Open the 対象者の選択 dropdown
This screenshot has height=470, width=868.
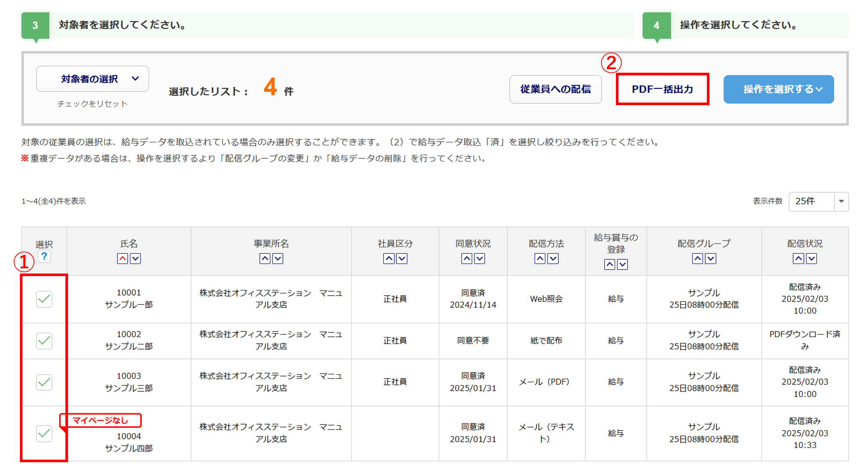[93, 79]
